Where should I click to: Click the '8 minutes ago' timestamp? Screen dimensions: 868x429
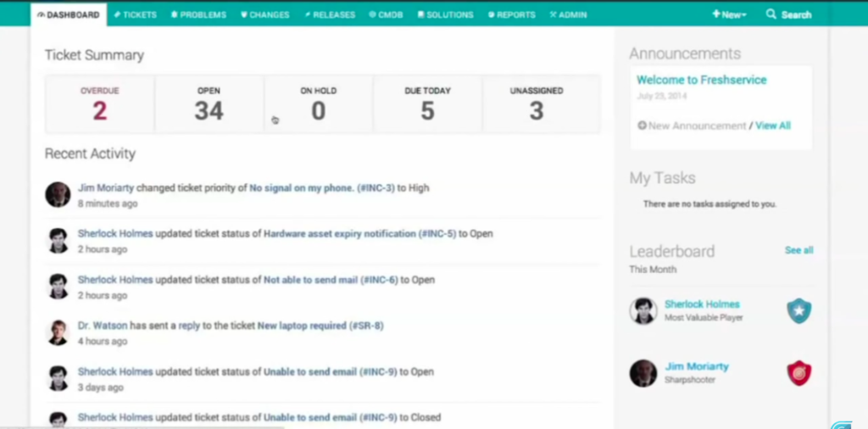[x=108, y=203]
